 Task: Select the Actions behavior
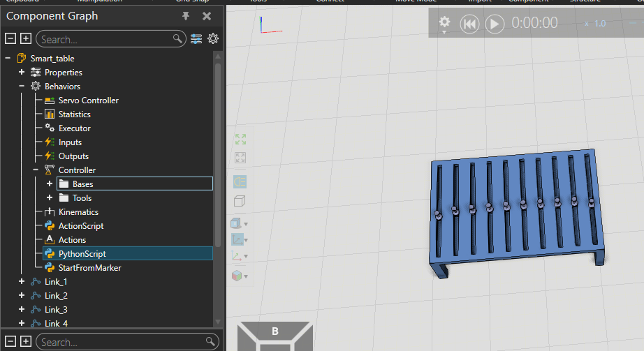[x=72, y=240]
